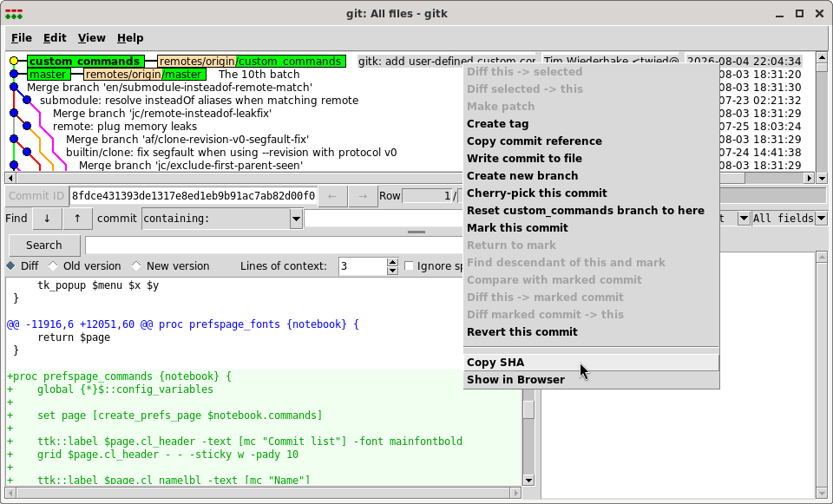833x504 pixels.
Task: Find previous match with the up arrow button
Action: (x=77, y=219)
